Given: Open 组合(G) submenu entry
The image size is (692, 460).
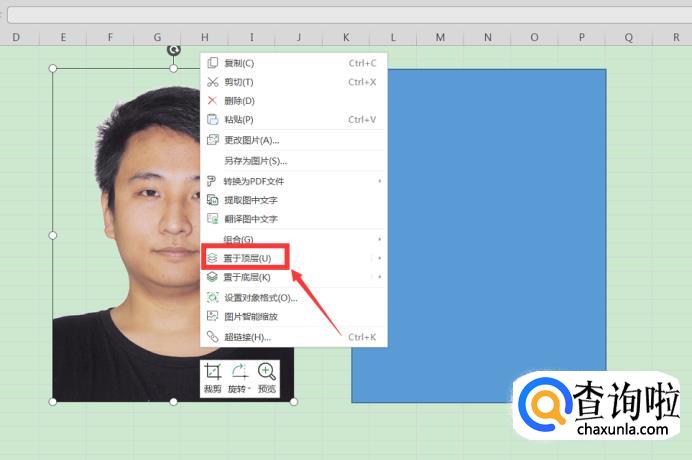Looking at the screenshot, I should (x=293, y=239).
